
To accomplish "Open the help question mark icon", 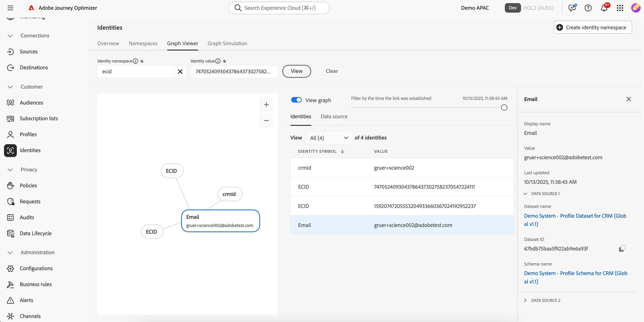I will point(588,8).
